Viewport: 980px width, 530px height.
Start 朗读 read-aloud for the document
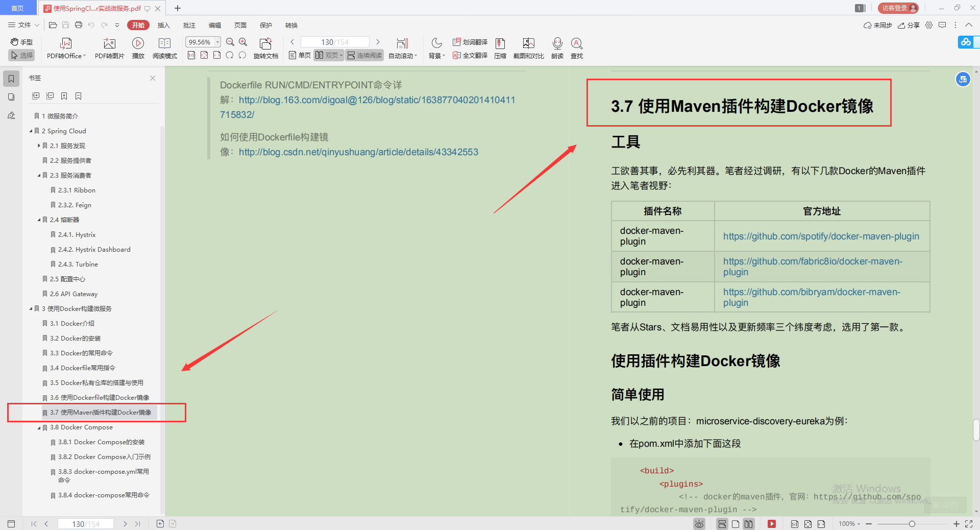[x=557, y=49]
